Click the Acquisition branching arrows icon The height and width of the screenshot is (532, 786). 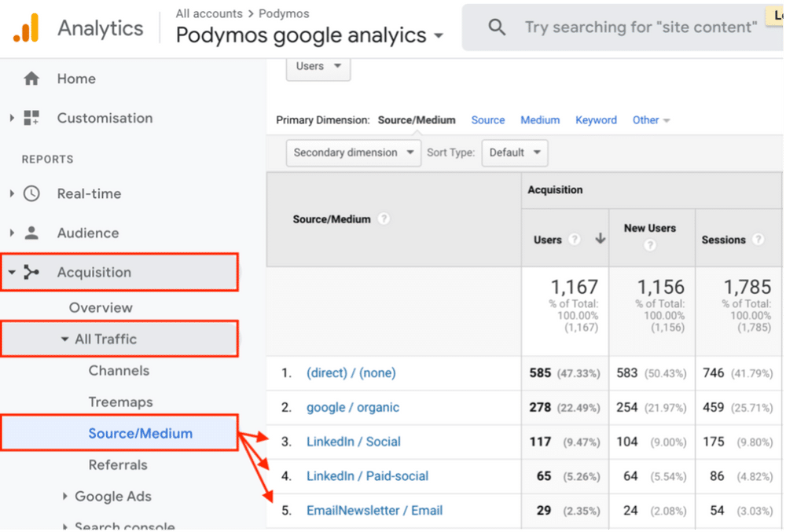(x=31, y=273)
